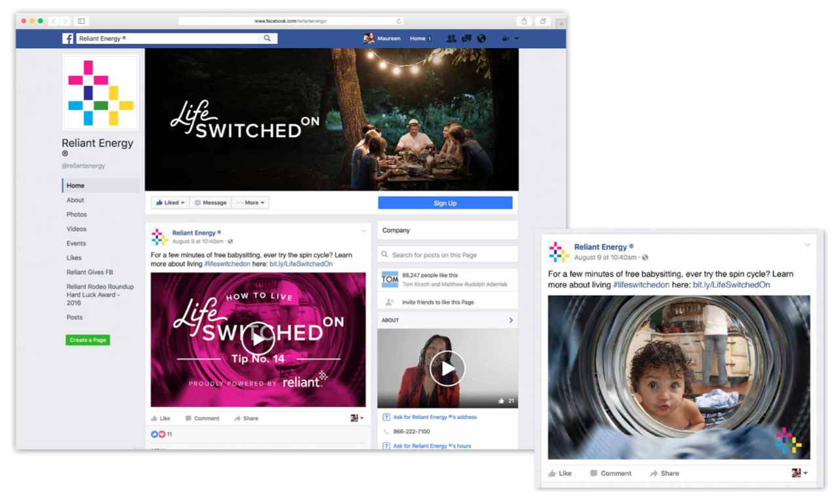Click the Safari share icon

pyautogui.click(x=524, y=21)
